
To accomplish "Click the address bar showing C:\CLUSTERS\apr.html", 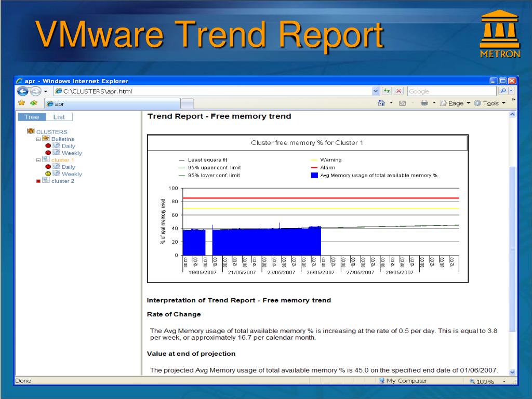I will 212,91.
